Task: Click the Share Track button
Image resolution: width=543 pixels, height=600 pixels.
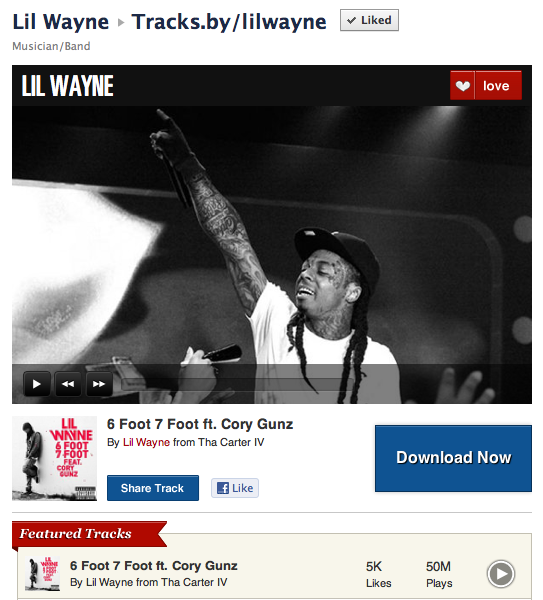Action: [x=153, y=488]
